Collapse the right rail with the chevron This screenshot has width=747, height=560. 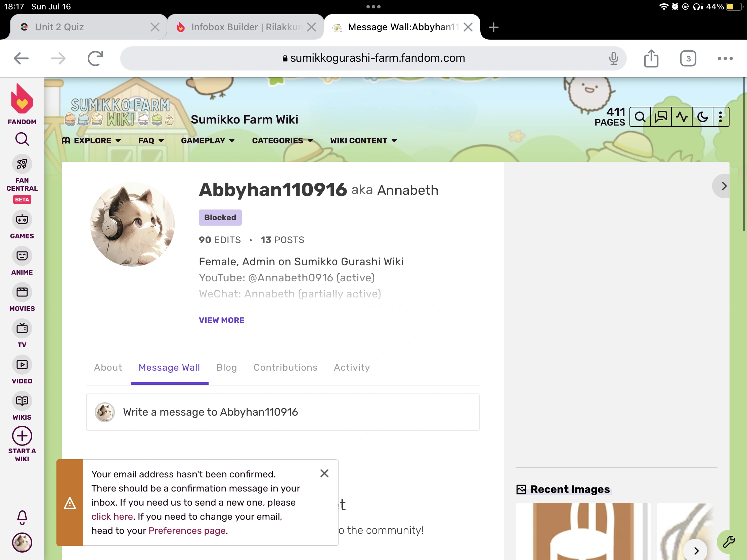click(x=723, y=186)
